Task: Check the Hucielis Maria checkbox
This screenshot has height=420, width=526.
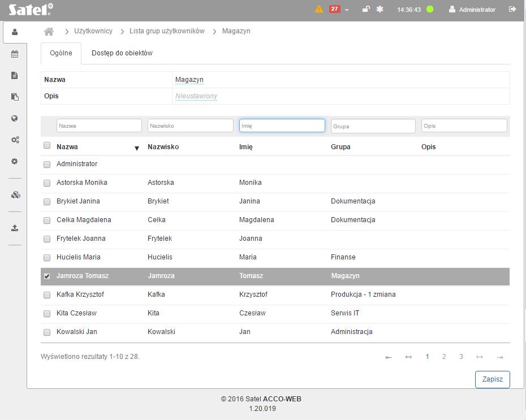Action: click(x=47, y=257)
